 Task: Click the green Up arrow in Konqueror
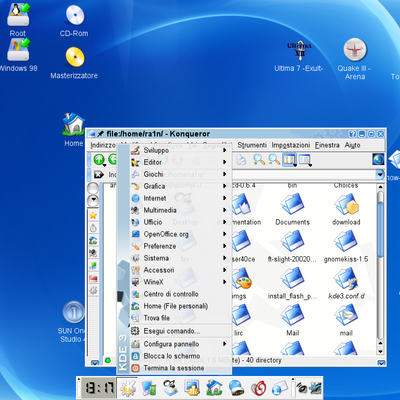click(99, 160)
